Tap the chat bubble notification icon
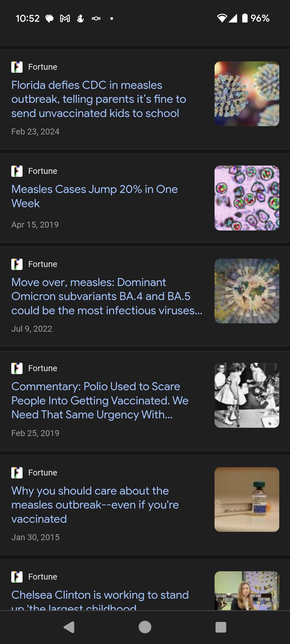The height and width of the screenshot is (644, 290). click(49, 19)
